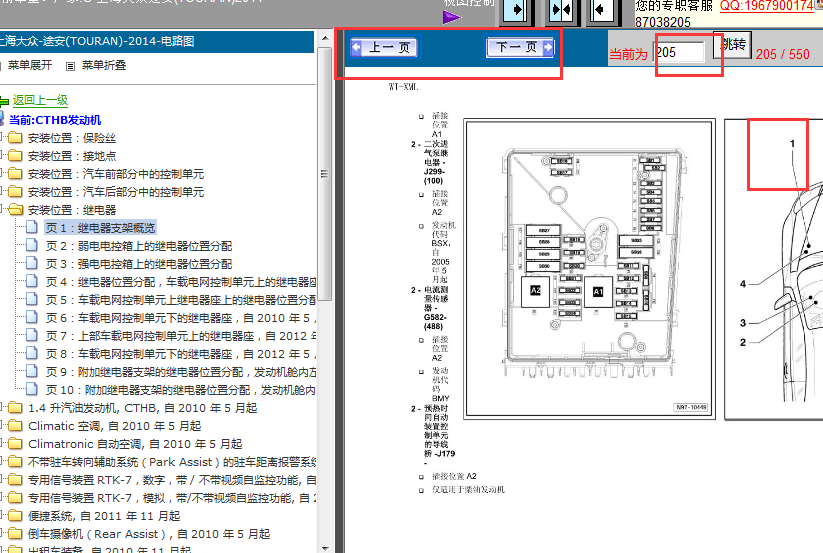Click the relay box diagram image
823x553 pixels.
(x=589, y=269)
